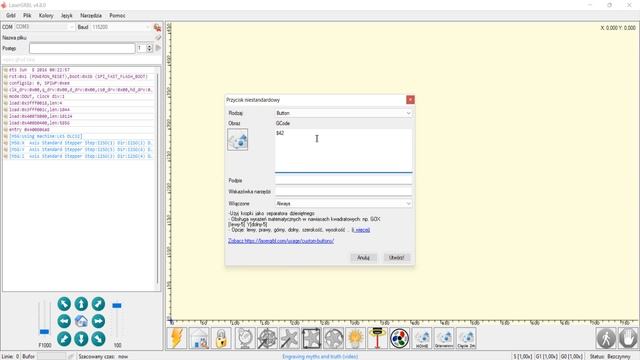Click the crosshair target toolbar icon
Screen dimensions: 640x360
[267, 338]
